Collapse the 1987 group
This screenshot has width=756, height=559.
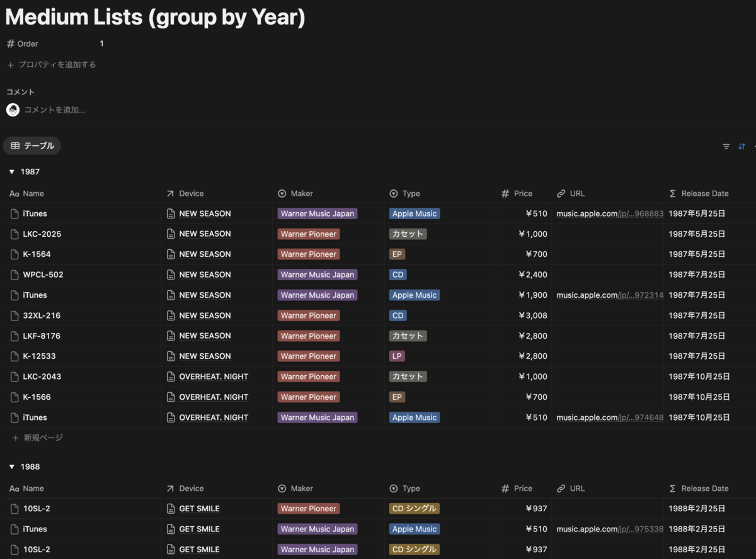[11, 172]
